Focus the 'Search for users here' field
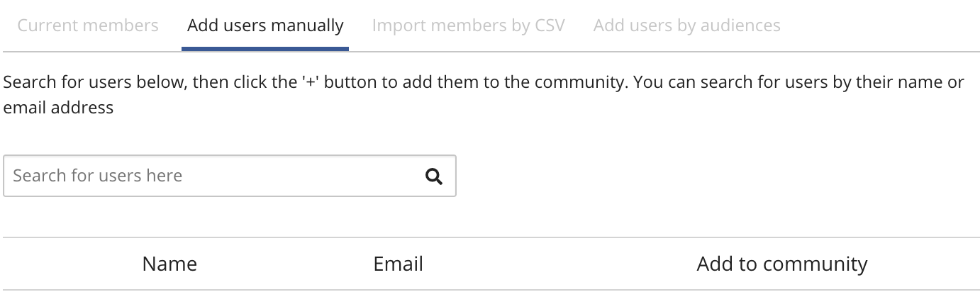 [x=213, y=176]
